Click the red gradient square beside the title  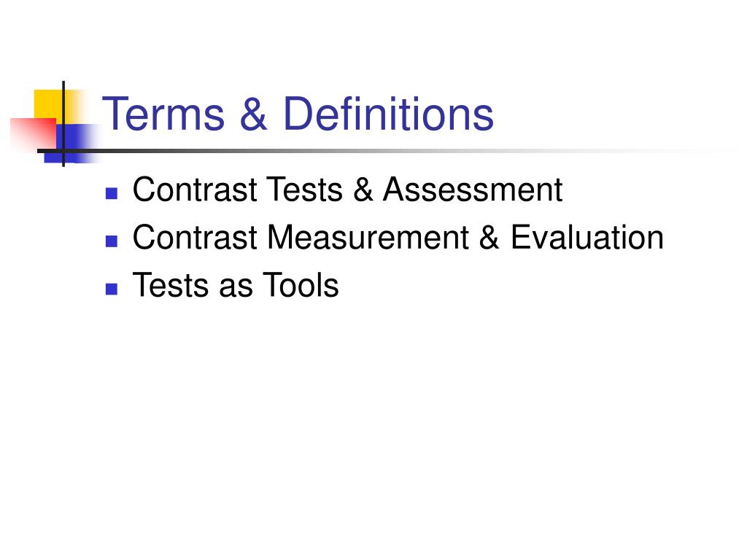[34, 134]
